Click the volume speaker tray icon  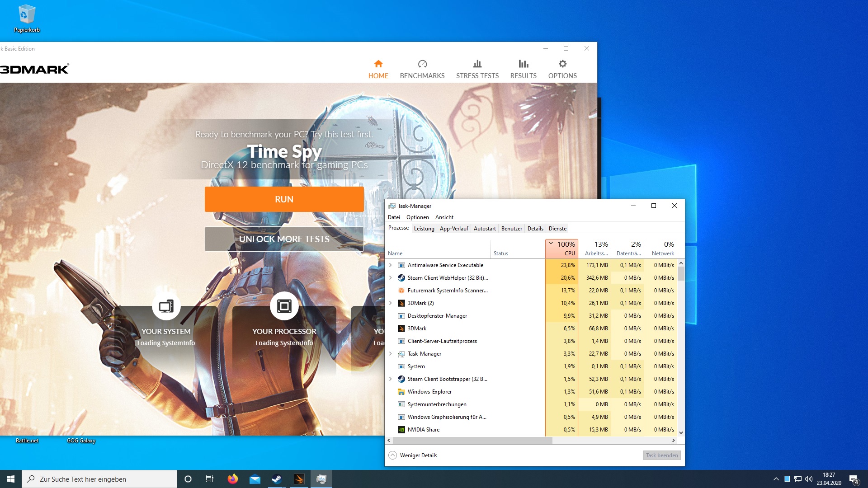click(809, 479)
